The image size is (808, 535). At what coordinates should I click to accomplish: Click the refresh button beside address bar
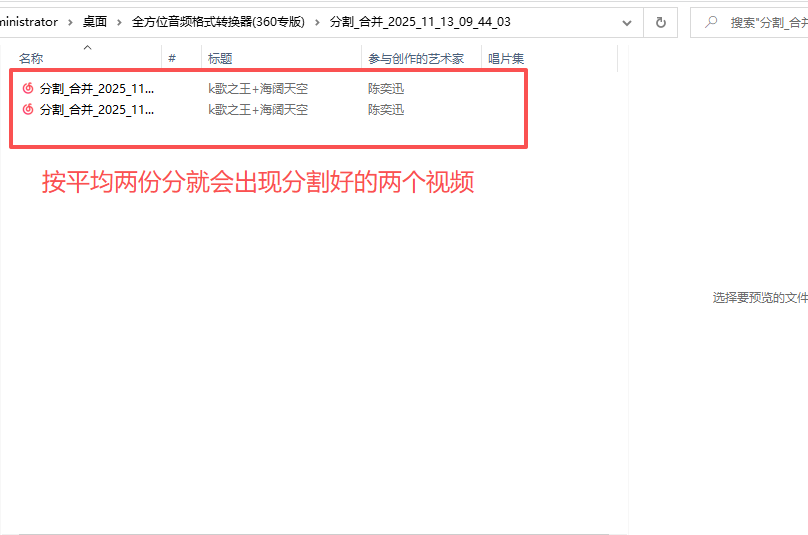(x=661, y=22)
